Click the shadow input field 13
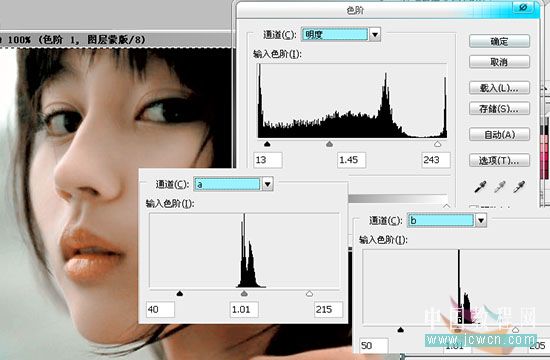This screenshot has height=360, width=550. click(268, 160)
